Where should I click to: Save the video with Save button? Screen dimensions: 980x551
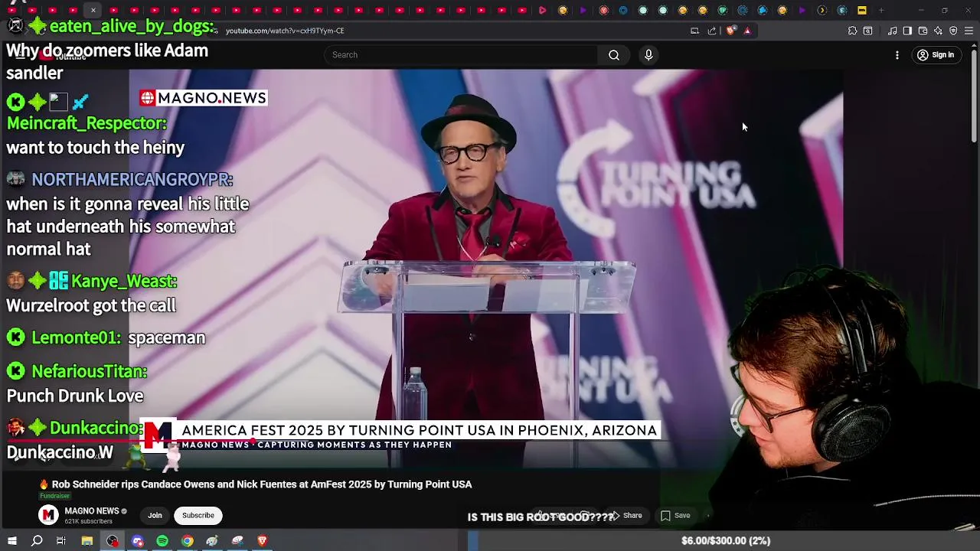point(675,515)
